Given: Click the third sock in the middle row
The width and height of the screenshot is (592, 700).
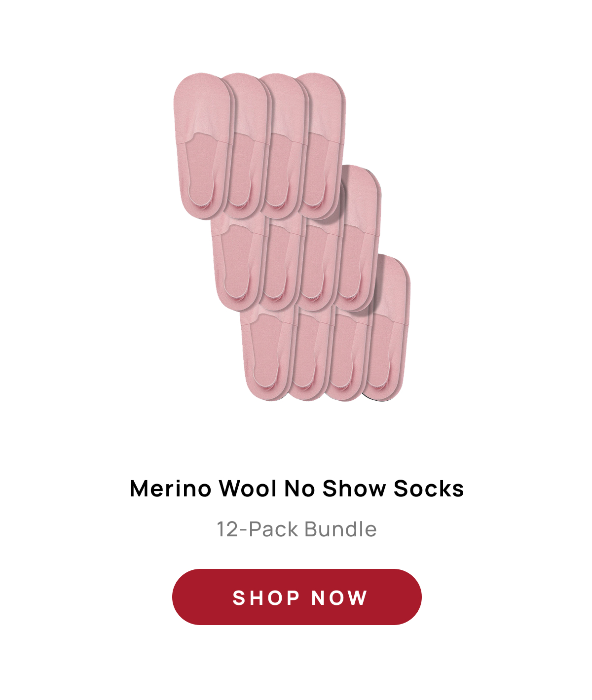Looking at the screenshot, I should 318,264.
